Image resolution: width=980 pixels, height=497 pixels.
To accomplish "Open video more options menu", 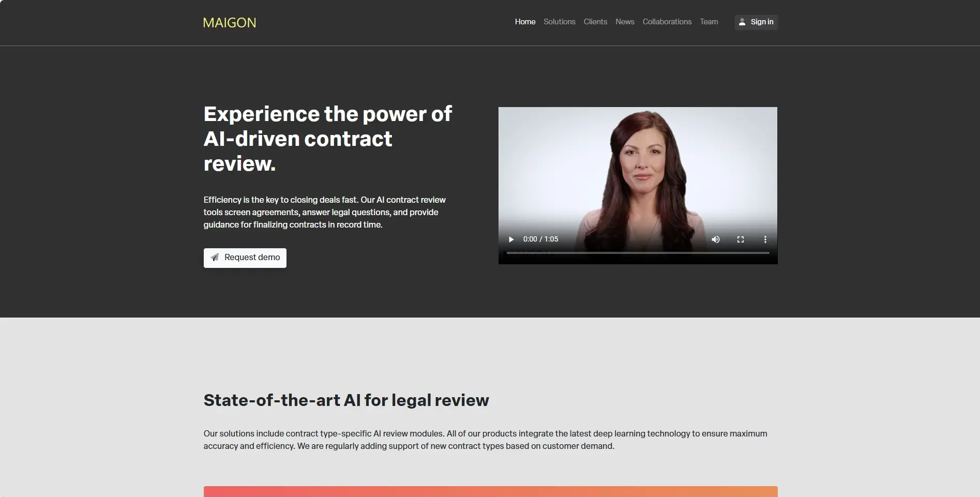I will [765, 239].
